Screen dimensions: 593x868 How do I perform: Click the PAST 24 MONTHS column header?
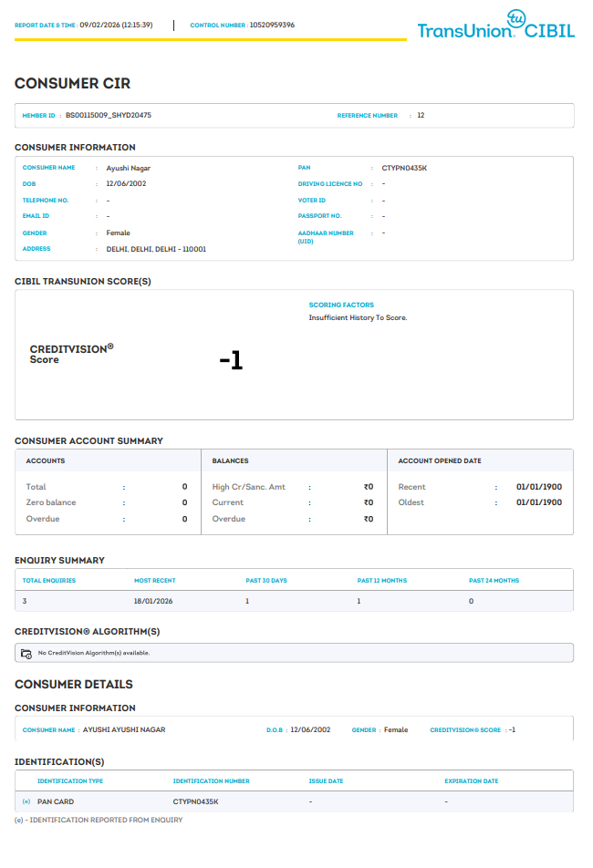(x=494, y=581)
